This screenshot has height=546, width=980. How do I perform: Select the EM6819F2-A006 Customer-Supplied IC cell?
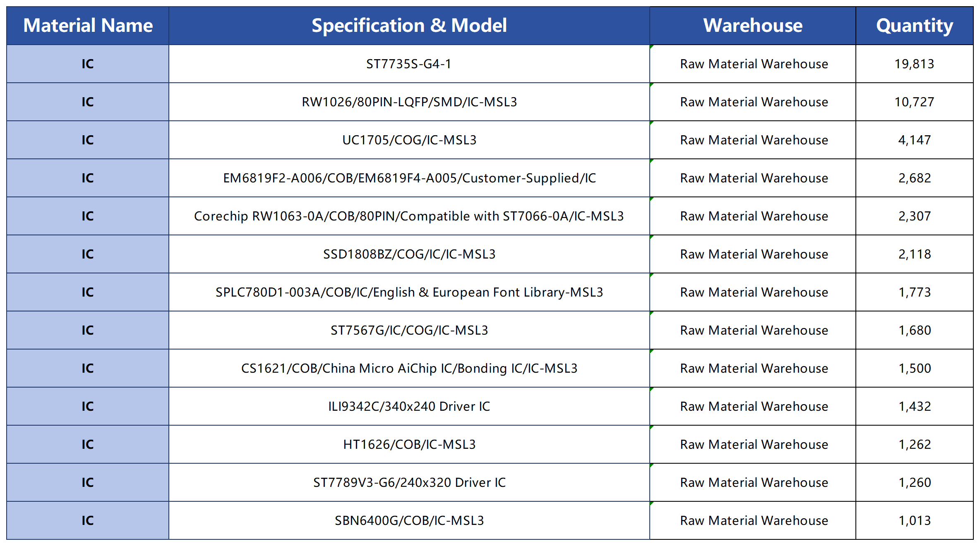tap(409, 178)
